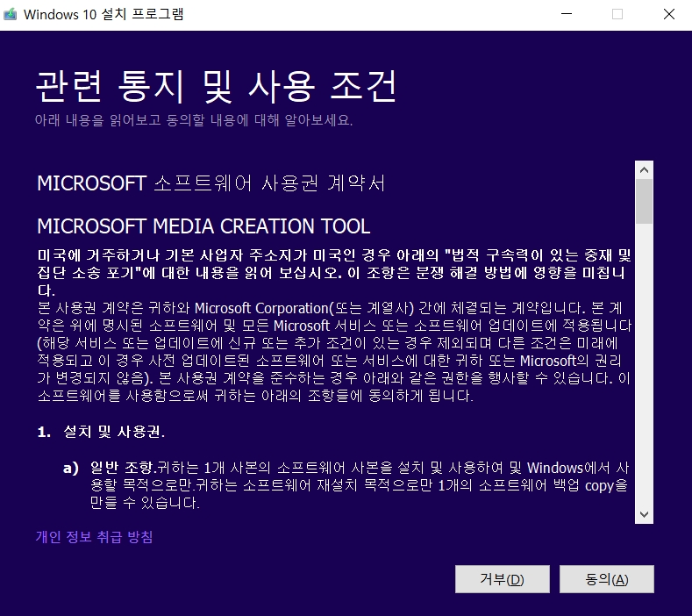The width and height of the screenshot is (692, 616).
Task: Click the license text scrollbar thumb
Action: pos(644,201)
